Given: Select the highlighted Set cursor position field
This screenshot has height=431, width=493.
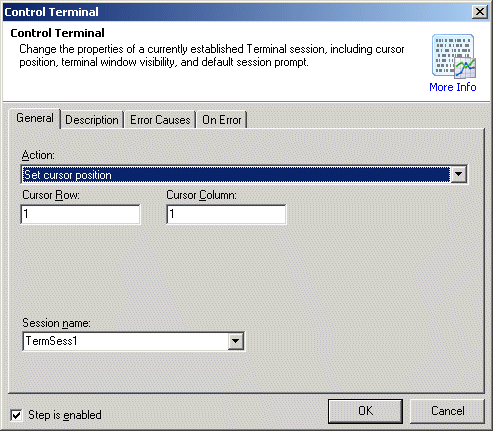Looking at the screenshot, I should coord(236,175).
